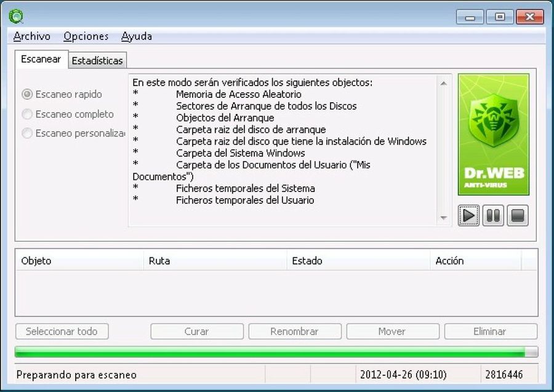Click the Curar button
This screenshot has height=392, width=554.
pos(196,332)
